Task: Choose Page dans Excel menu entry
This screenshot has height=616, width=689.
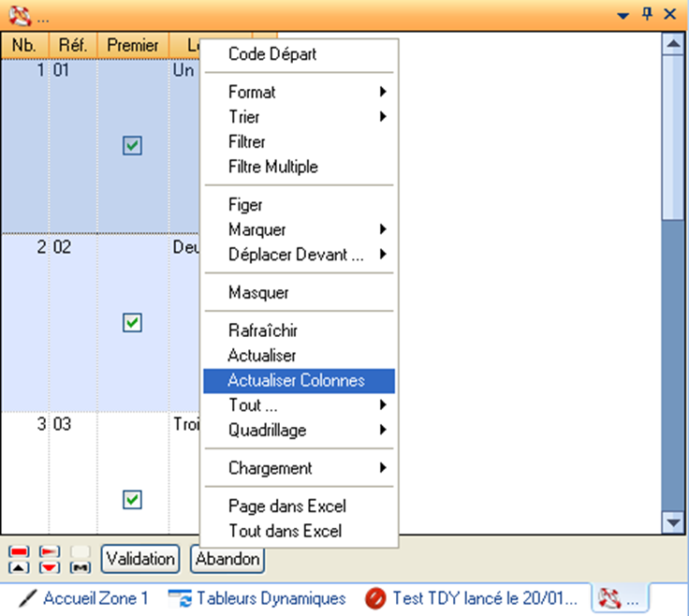Action: point(287,506)
